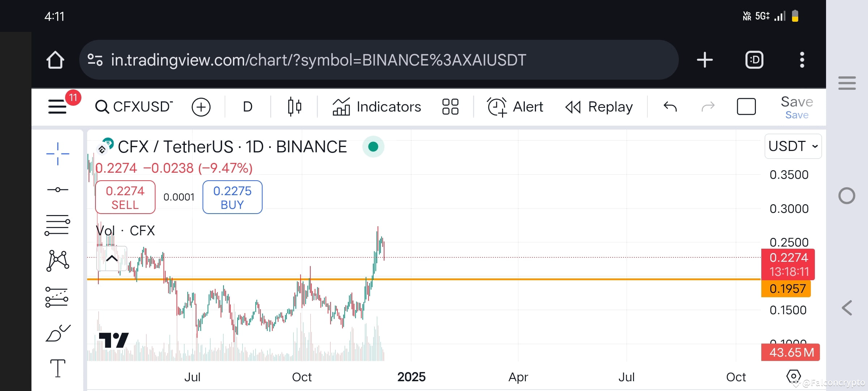Screen dimensions: 868x391
Task: Open the browser three-dot menu
Action: [x=802, y=60]
